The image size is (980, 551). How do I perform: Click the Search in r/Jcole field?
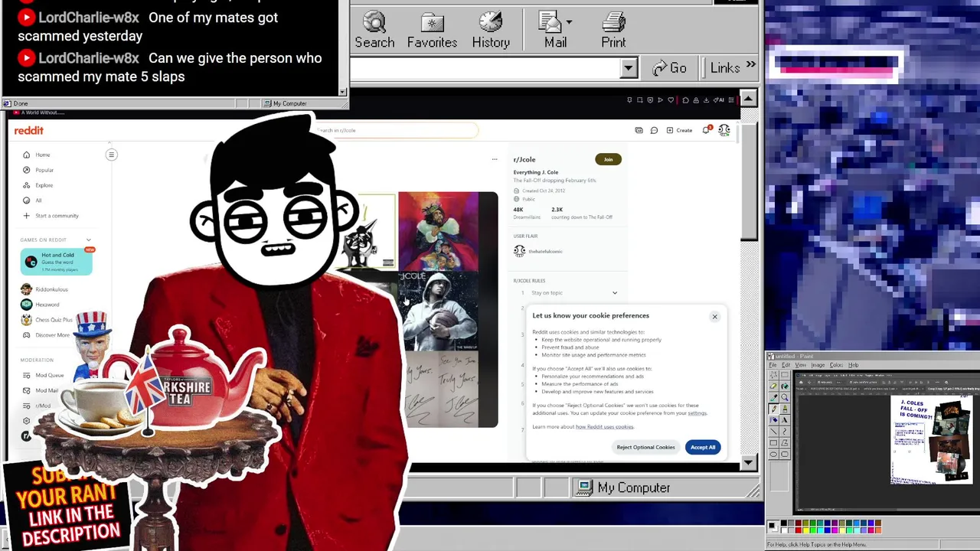pyautogui.click(x=398, y=130)
